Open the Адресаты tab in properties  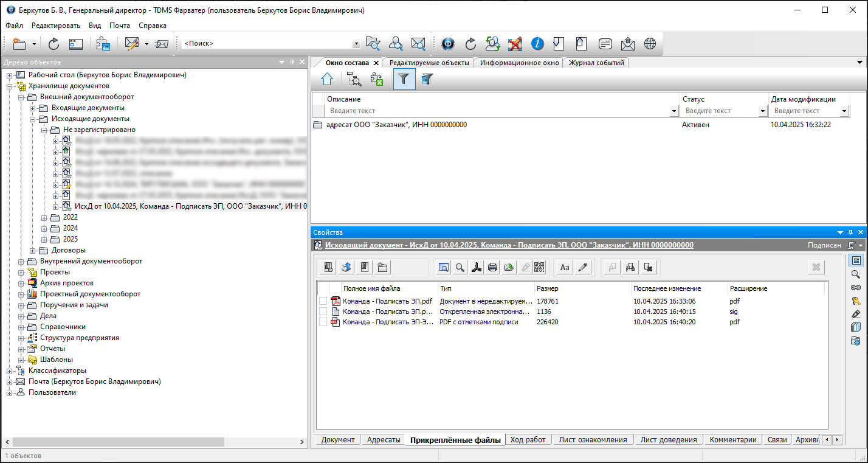pos(383,440)
